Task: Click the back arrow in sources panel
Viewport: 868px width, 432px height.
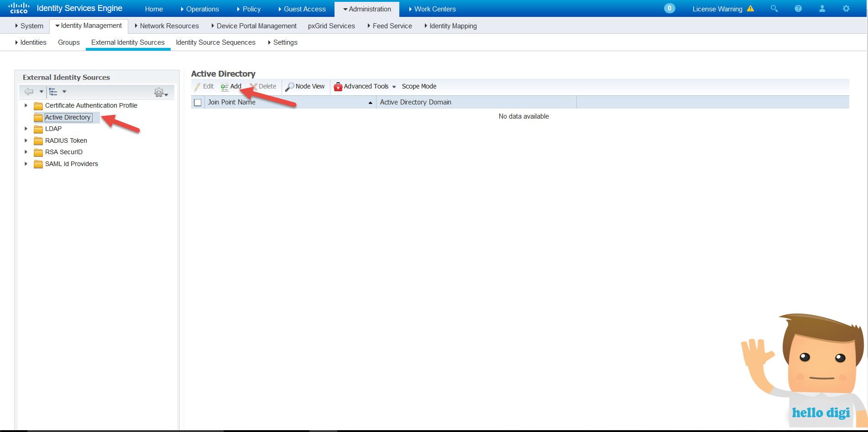Action: tap(29, 92)
